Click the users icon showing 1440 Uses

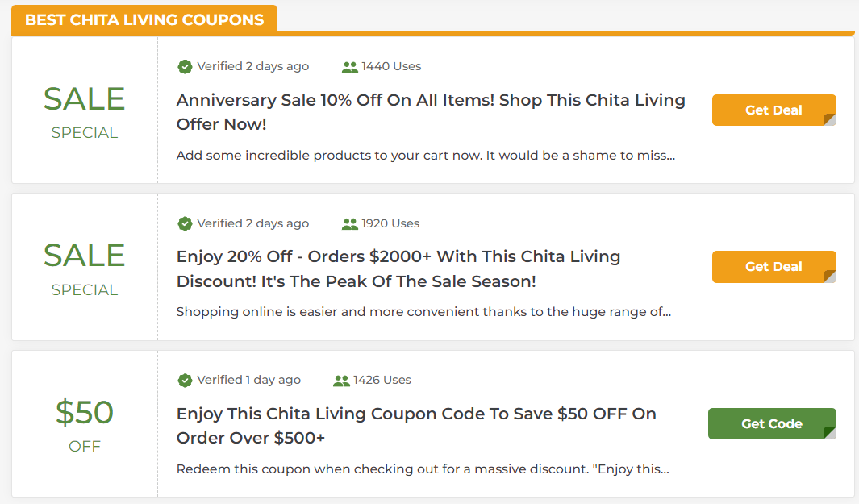click(x=349, y=66)
